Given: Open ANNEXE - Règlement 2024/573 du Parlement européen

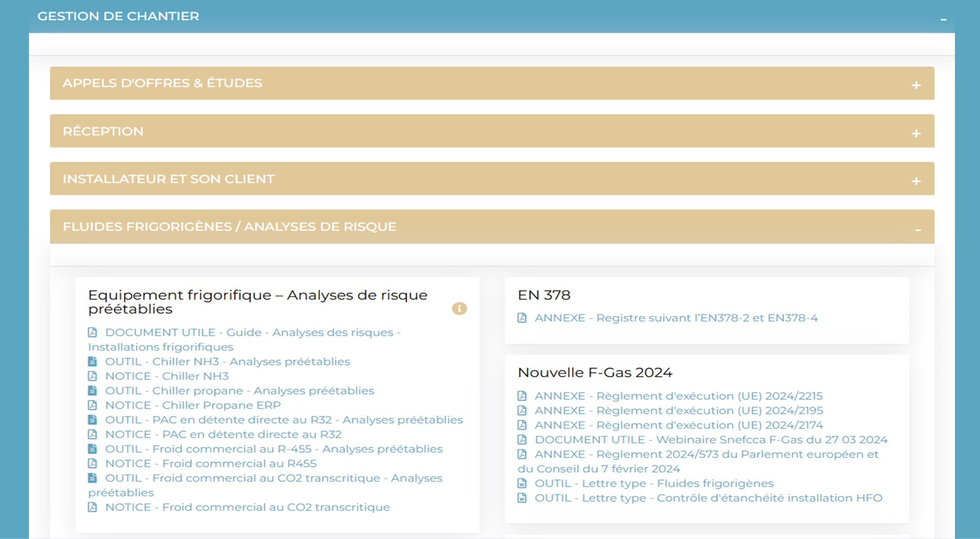Looking at the screenshot, I should (x=698, y=462).
